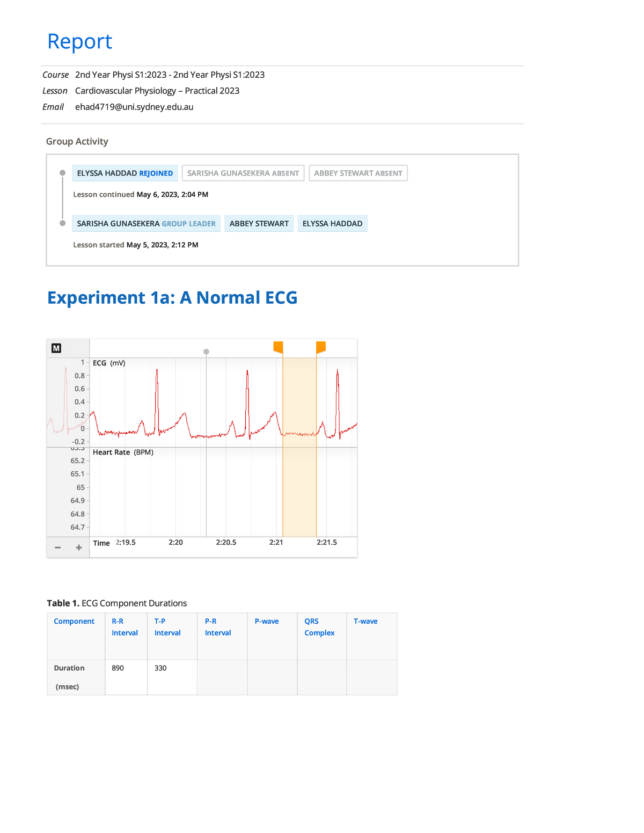Click the ECG (mV) channel label

tap(109, 363)
